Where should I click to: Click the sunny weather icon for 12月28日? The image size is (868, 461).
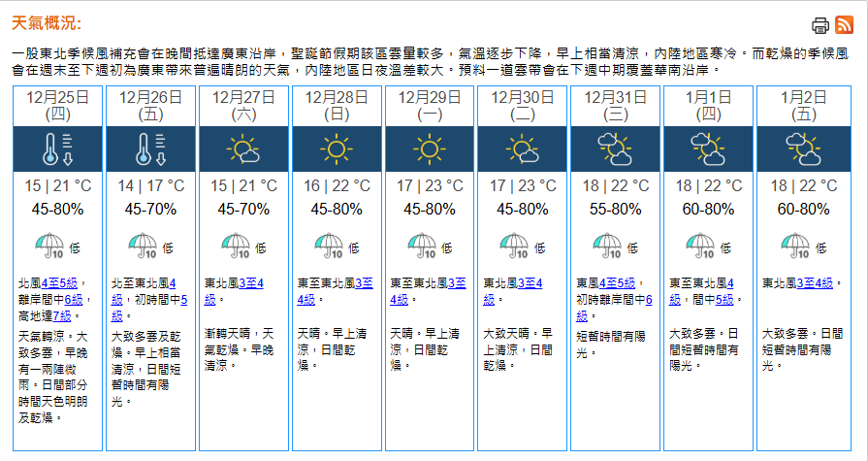[x=336, y=149]
